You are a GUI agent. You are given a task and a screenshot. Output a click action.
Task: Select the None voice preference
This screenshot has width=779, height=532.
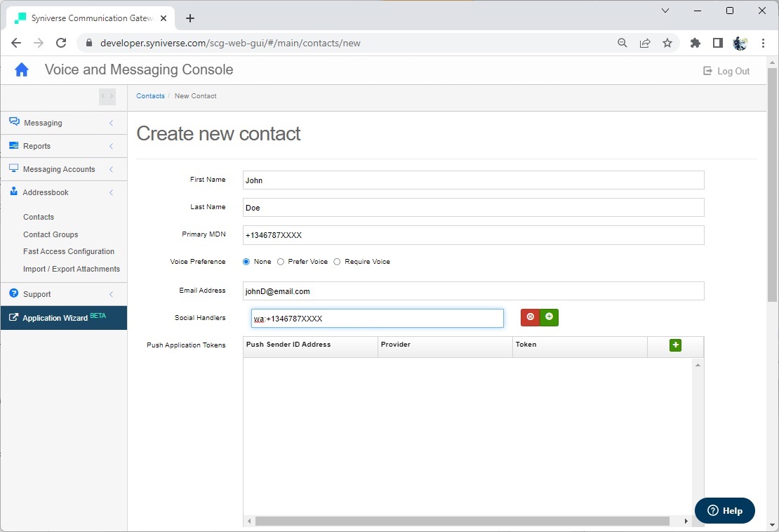pos(246,262)
